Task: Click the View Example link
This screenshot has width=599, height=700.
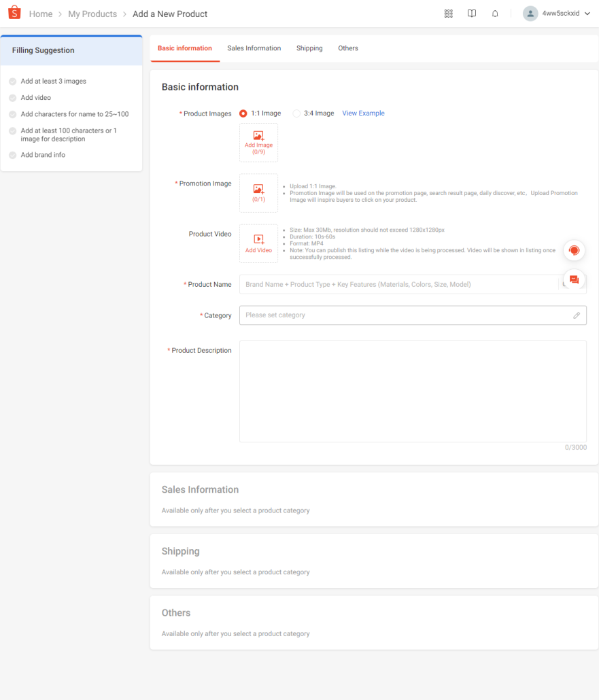Action: (363, 113)
